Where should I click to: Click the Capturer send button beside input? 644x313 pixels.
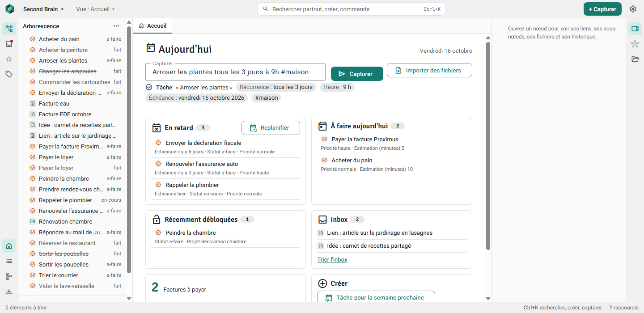tap(357, 74)
